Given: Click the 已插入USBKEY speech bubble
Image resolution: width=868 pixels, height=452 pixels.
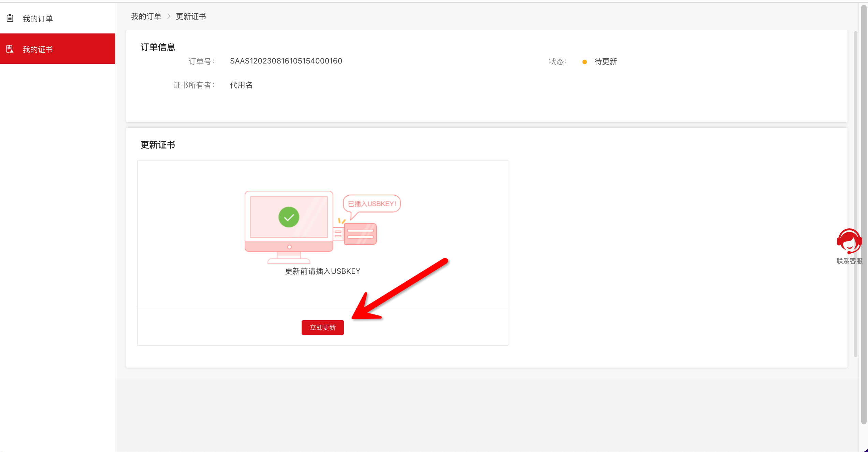Looking at the screenshot, I should tap(372, 204).
